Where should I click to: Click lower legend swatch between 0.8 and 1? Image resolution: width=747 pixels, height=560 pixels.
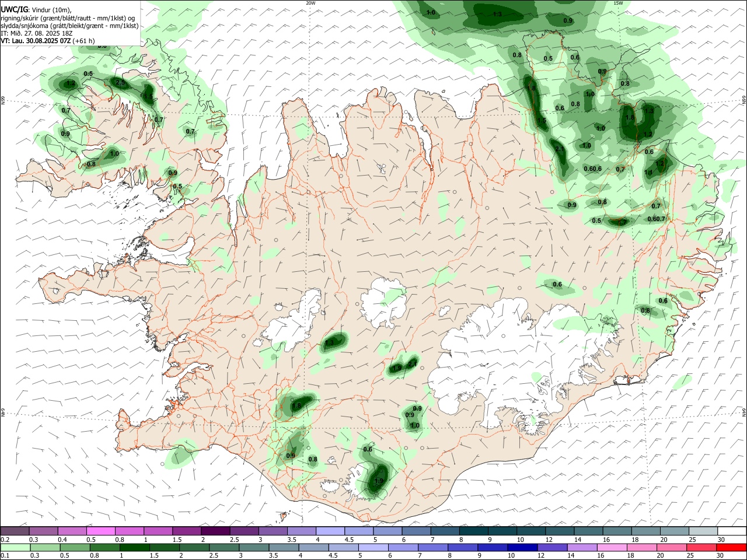point(105,548)
